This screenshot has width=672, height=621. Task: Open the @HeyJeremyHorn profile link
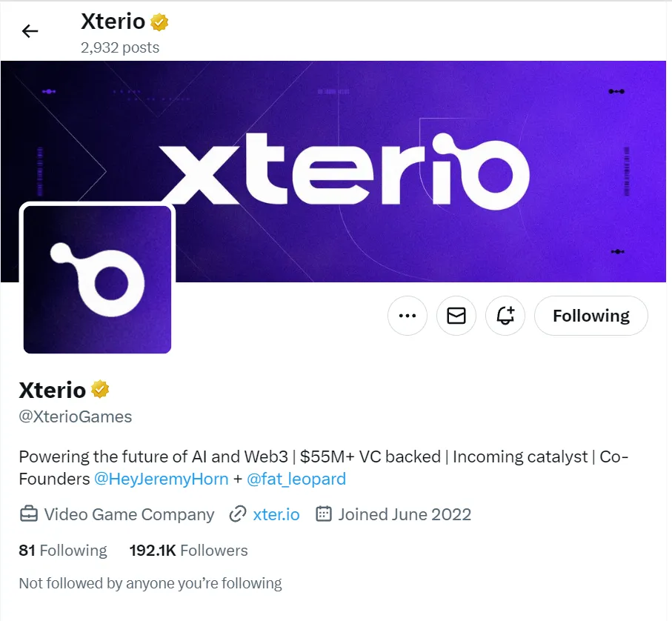[x=161, y=479]
